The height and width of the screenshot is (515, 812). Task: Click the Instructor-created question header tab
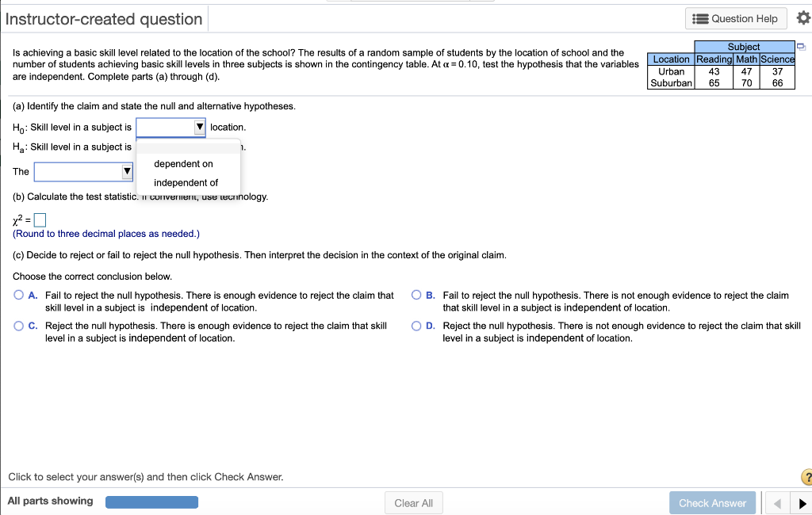point(104,18)
